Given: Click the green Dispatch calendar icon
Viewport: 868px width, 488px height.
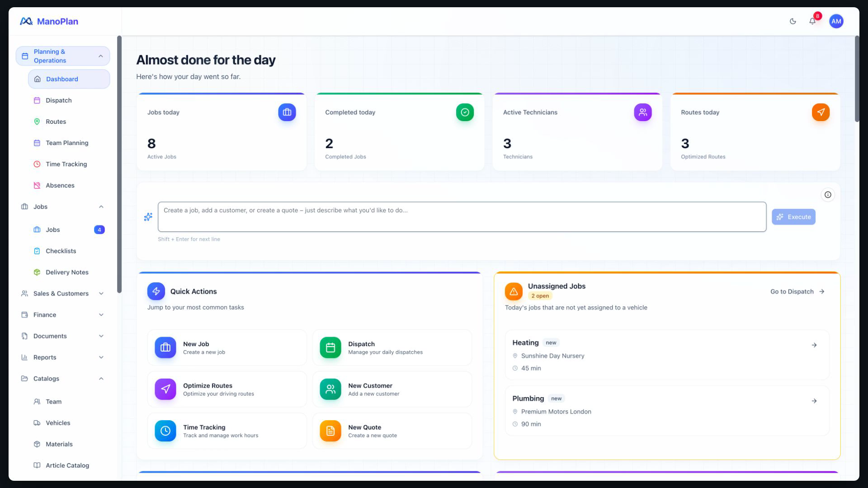Looking at the screenshot, I should pyautogui.click(x=330, y=347).
